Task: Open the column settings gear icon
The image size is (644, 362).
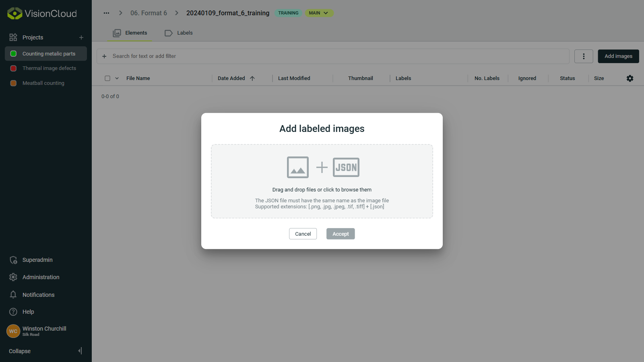Action: [630, 78]
